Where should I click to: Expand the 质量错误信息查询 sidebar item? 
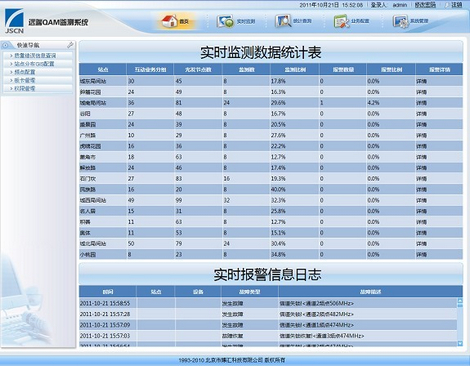coord(35,55)
